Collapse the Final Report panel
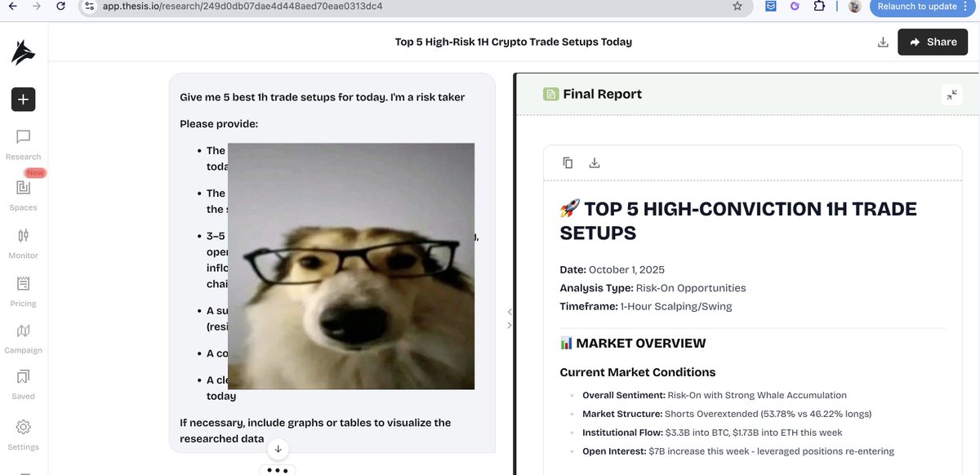 [x=951, y=94]
